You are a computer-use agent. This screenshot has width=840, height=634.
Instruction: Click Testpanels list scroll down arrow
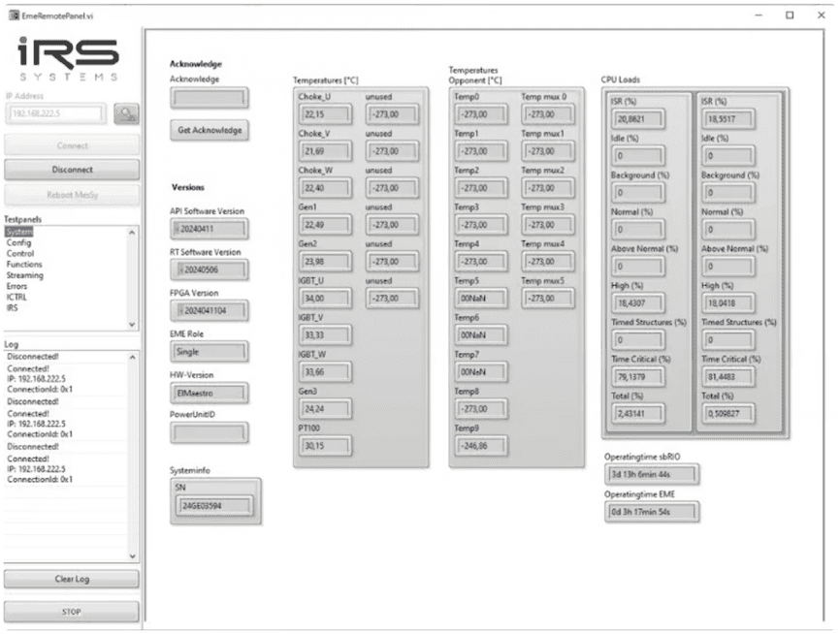(x=132, y=325)
